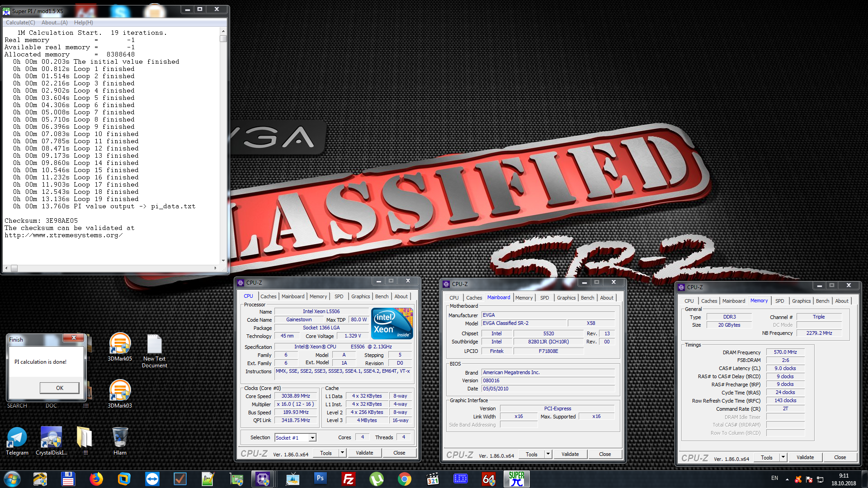The width and height of the screenshot is (868, 488).
Task: Open About tab in Mainboard CPU-Z window
Action: click(x=607, y=298)
